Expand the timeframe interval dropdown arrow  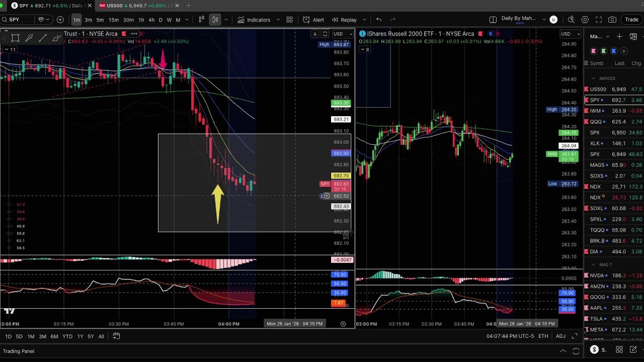coord(187,20)
